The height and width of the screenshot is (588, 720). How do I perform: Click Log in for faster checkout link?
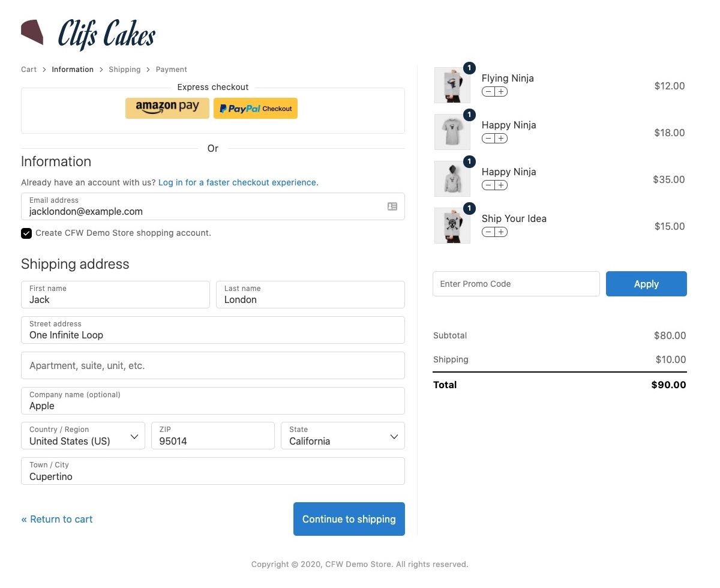point(238,182)
